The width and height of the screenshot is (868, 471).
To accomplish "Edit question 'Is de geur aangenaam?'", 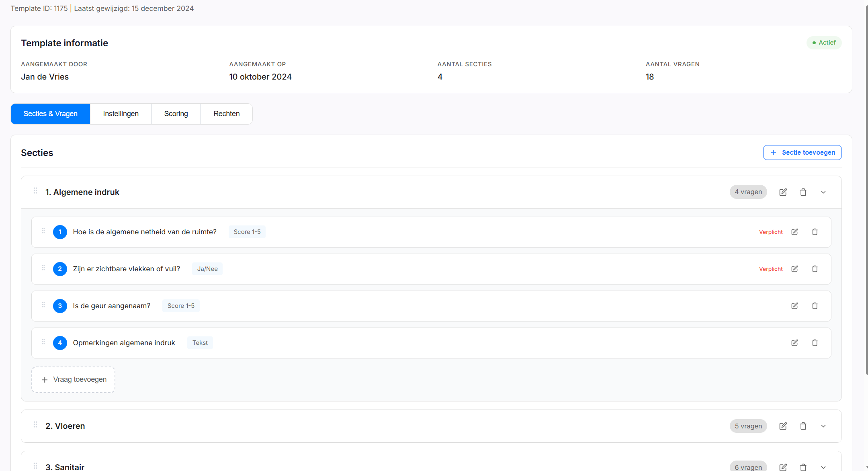I will [794, 306].
